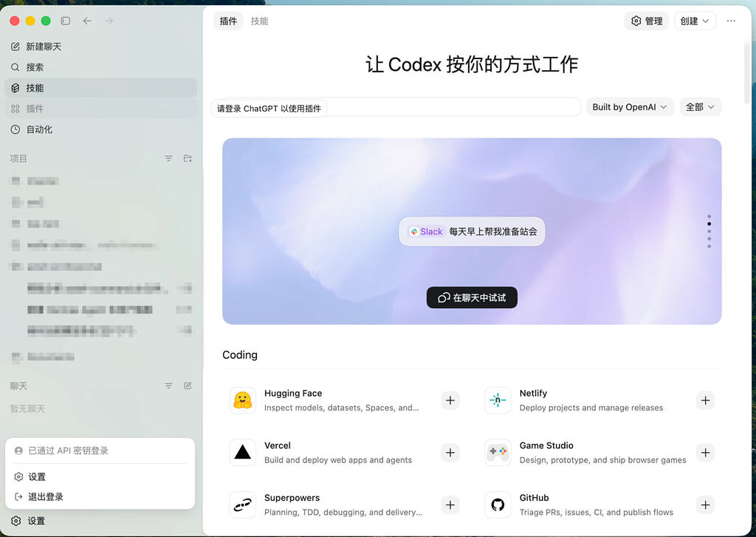Click the GitHub octocat icon
Image resolution: width=756 pixels, height=537 pixels.
[498, 504]
